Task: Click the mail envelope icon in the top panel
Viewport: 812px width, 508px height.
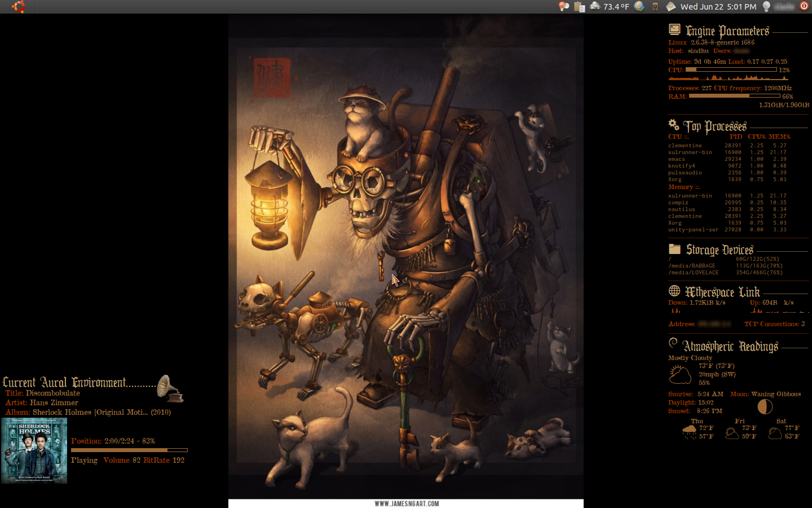Action: [670, 6]
